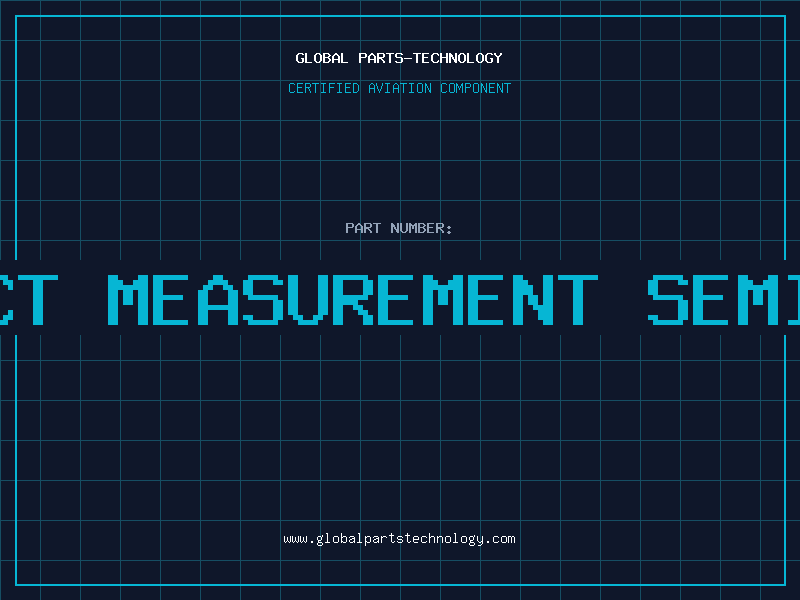Click the word COMPONENT in cyan subtitle
The image size is (800, 600).
(476, 88)
